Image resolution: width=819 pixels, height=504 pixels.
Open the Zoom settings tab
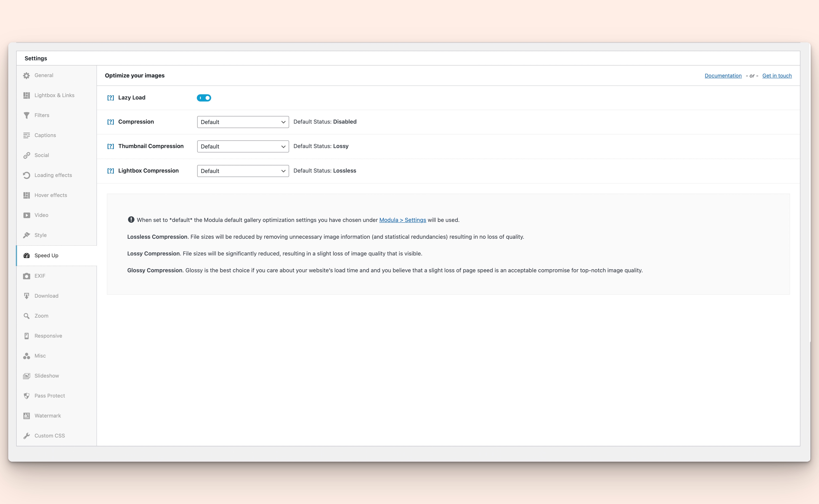(57, 316)
